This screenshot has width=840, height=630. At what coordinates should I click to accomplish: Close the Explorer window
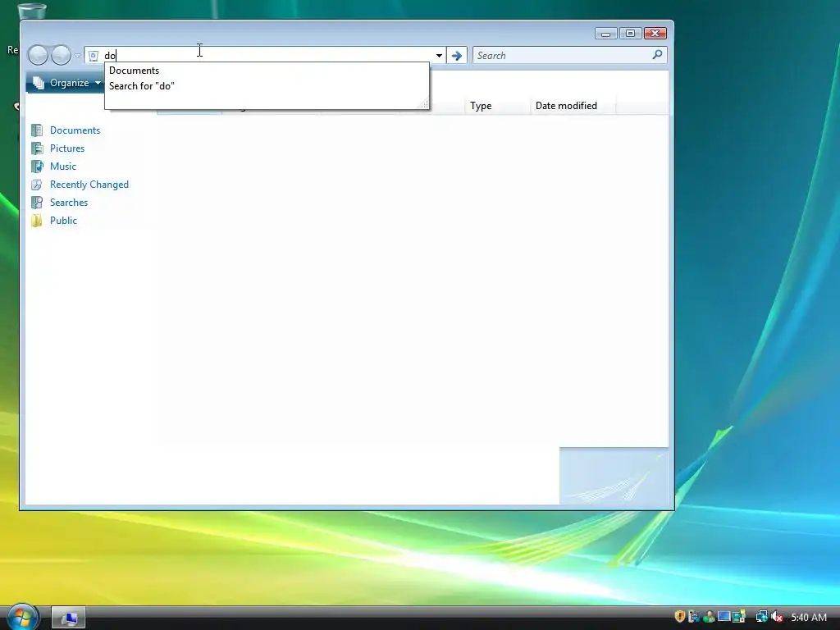655,33
